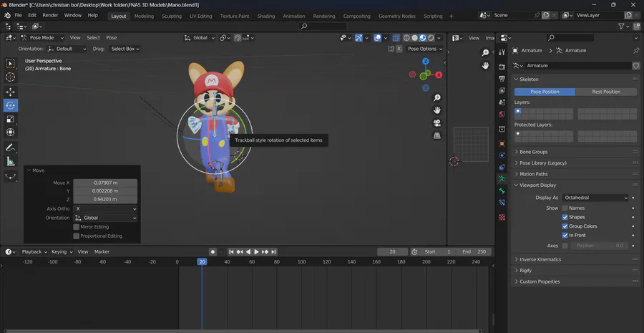This screenshot has height=333, width=644.
Task: Open Display As Octahedral dropdown
Action: [595, 198]
